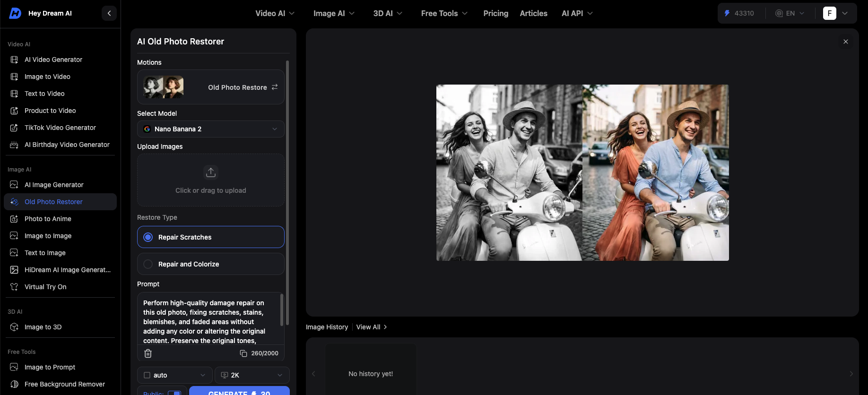Image resolution: width=868 pixels, height=395 pixels.
Task: Toggle the Public switch
Action: [x=174, y=392]
